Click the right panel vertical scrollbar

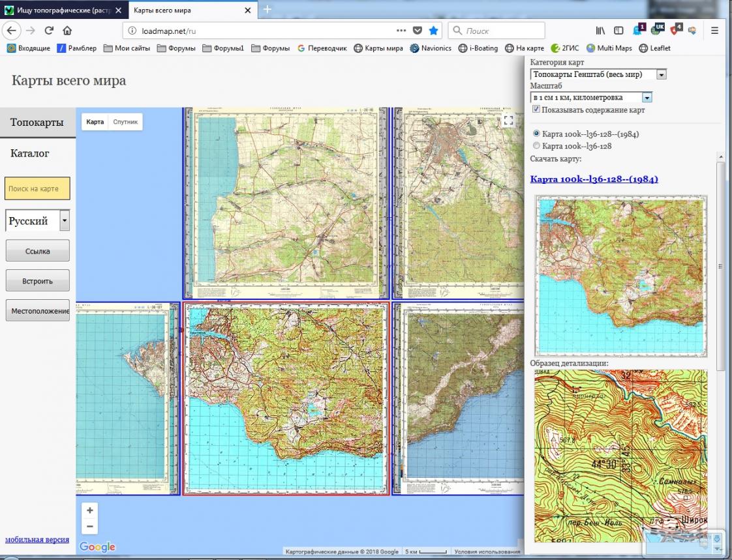tap(720, 266)
